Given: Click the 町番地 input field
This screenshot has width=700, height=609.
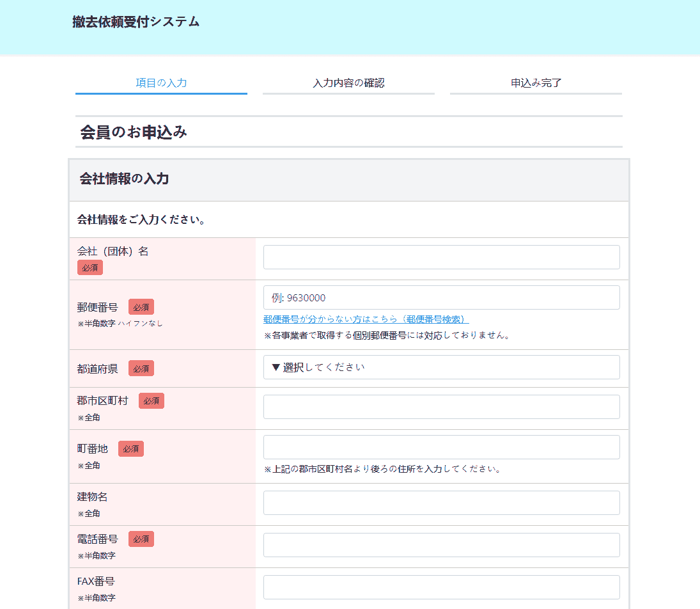Looking at the screenshot, I should [441, 447].
